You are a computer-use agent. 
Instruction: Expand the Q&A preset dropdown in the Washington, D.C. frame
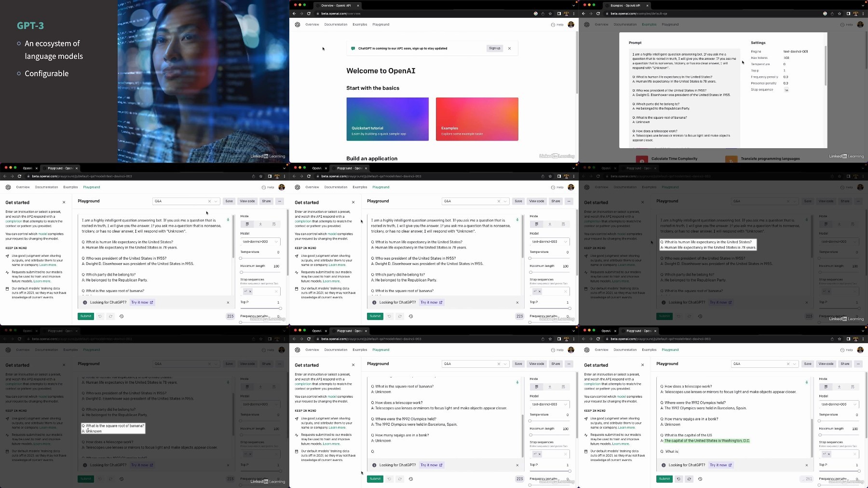(795, 364)
